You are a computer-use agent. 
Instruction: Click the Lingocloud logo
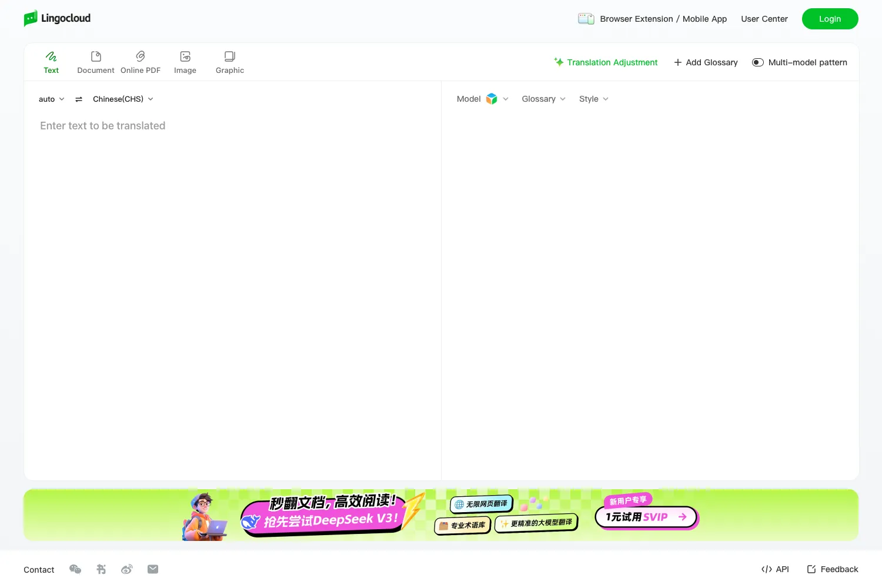click(x=57, y=18)
